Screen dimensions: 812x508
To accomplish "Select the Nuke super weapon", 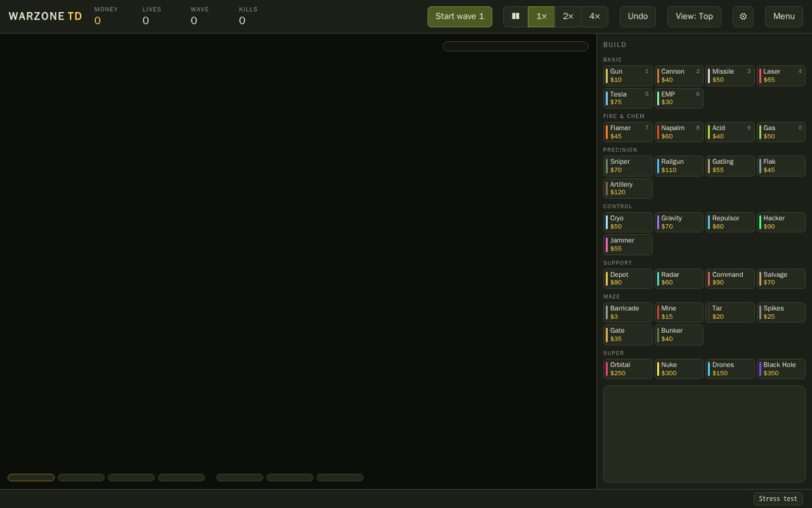I will coord(679,369).
